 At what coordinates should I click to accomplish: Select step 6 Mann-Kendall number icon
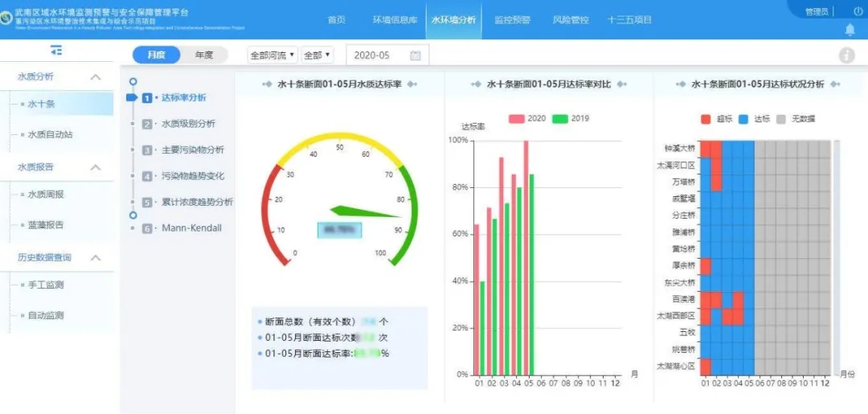147,228
